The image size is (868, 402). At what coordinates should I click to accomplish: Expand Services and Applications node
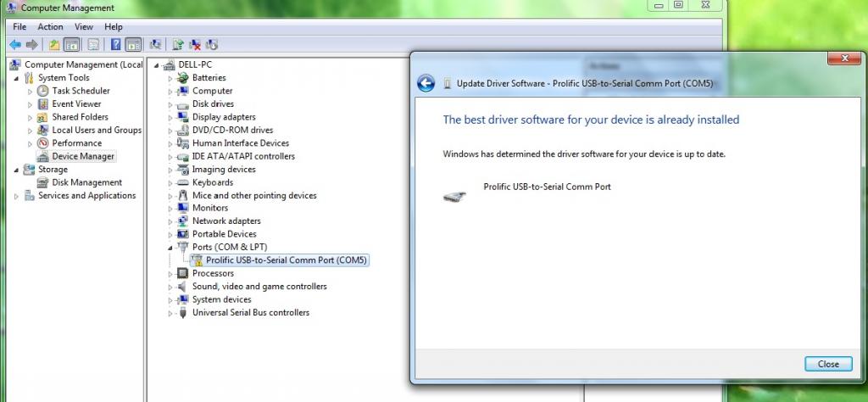click(x=16, y=196)
